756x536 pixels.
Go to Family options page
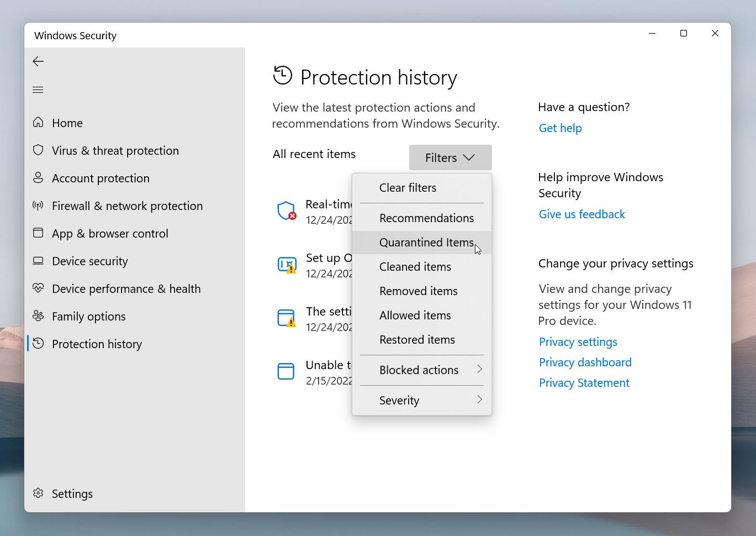pyautogui.click(x=89, y=316)
